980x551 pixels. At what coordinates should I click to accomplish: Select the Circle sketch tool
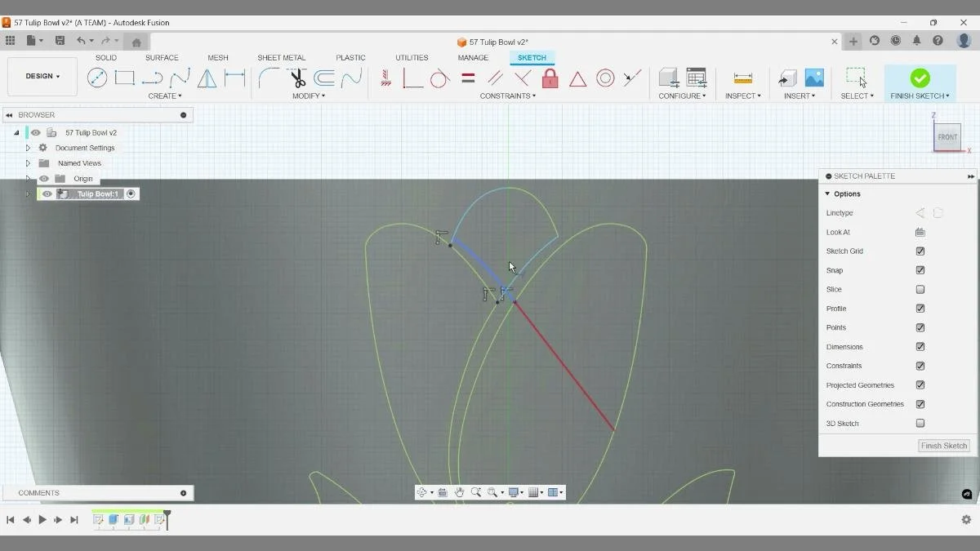[x=98, y=77]
